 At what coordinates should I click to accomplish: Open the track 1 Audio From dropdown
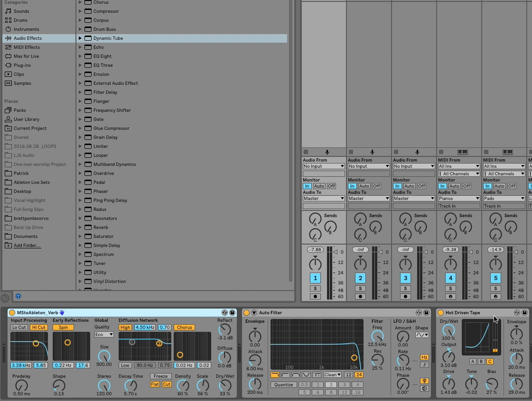(x=324, y=166)
